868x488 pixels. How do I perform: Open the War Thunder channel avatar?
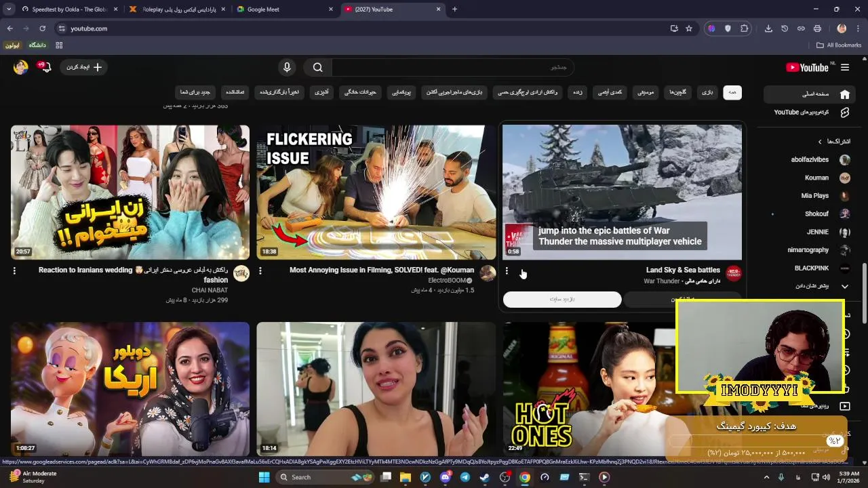point(733,274)
